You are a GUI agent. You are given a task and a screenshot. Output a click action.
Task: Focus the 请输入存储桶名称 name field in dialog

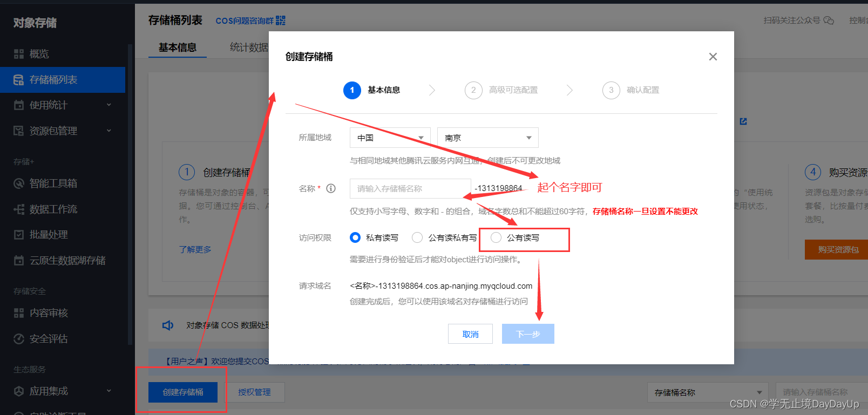coord(410,188)
